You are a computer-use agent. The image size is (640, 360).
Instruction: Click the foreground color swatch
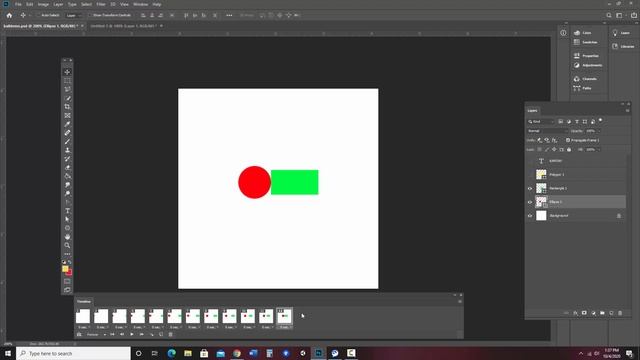65,269
